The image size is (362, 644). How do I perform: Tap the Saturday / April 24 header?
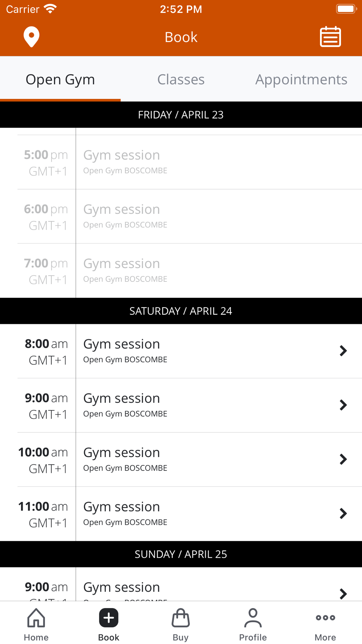(181, 311)
